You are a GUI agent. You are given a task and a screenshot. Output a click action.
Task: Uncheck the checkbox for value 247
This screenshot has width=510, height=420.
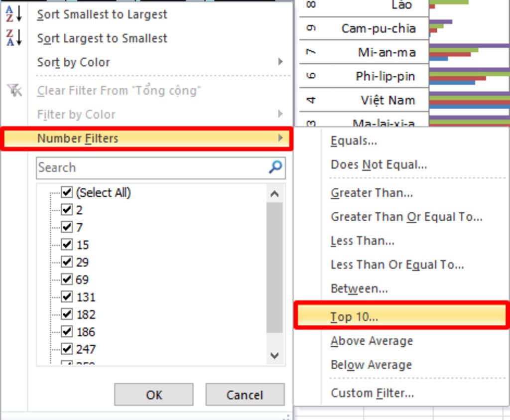pyautogui.click(x=67, y=349)
